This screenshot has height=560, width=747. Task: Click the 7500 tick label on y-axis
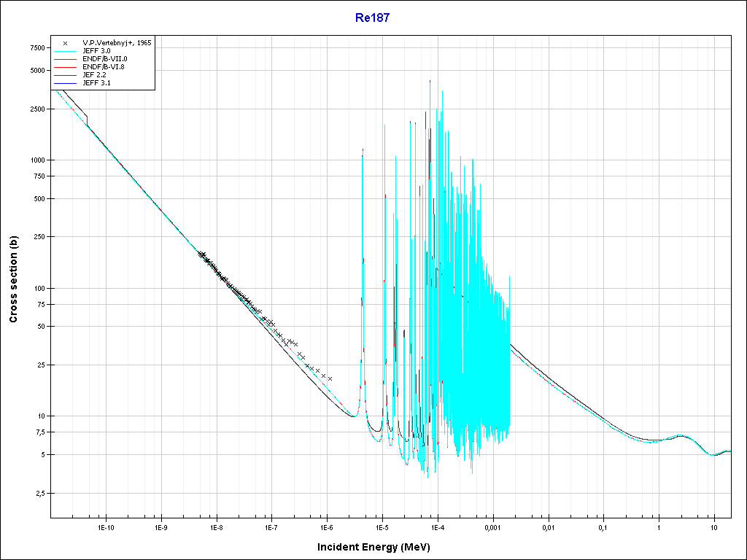point(34,48)
